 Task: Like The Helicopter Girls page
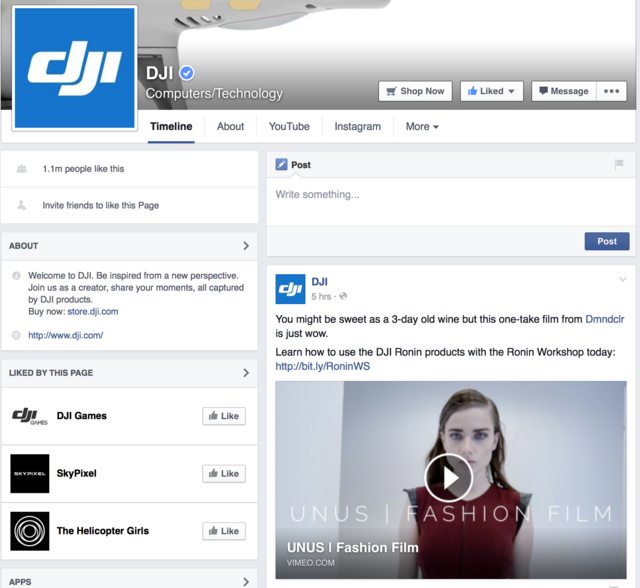click(224, 531)
